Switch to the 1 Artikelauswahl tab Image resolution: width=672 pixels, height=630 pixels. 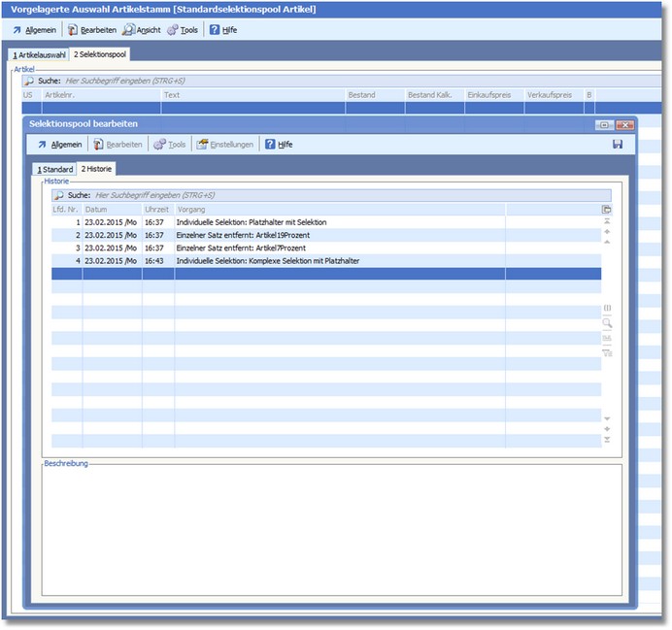(x=39, y=54)
